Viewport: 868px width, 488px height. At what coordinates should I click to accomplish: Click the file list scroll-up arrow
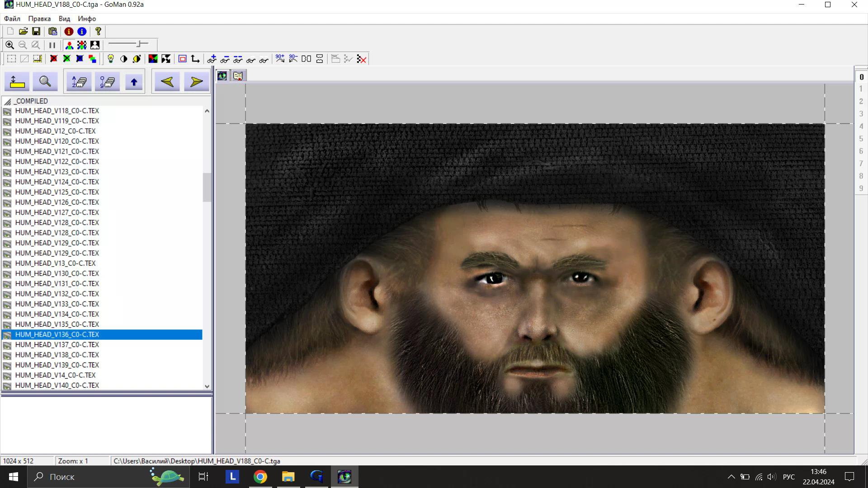pyautogui.click(x=207, y=111)
